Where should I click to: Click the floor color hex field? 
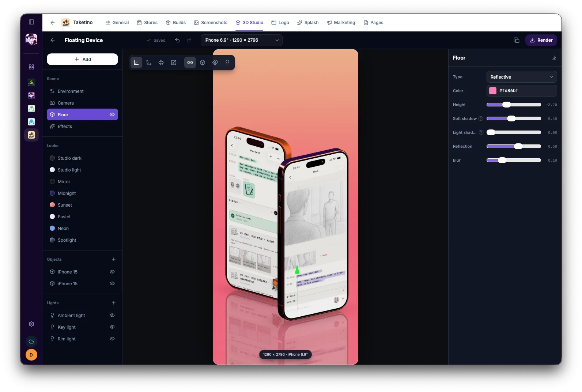coord(522,91)
